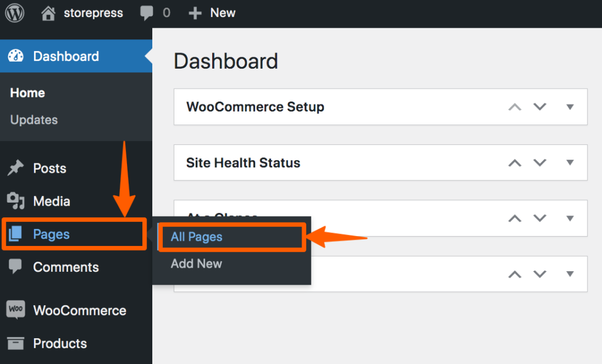Click the Media camera icon
The image size is (602, 364).
pyautogui.click(x=15, y=201)
